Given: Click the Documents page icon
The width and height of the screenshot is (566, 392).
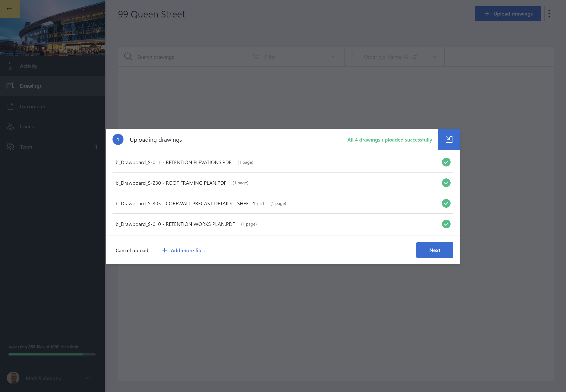Looking at the screenshot, I should coord(10,106).
